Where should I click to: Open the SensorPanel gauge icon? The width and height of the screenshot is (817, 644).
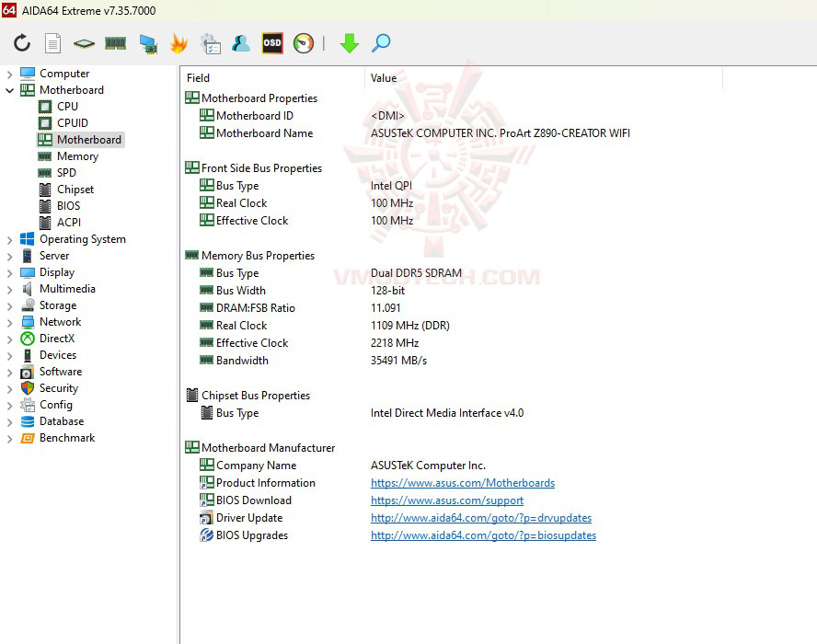pyautogui.click(x=304, y=42)
